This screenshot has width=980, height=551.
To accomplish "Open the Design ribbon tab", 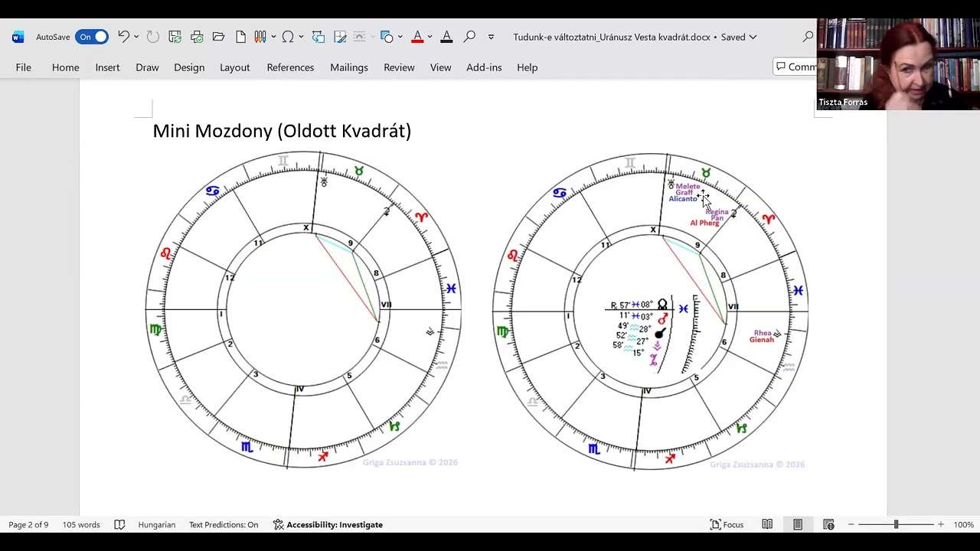I will (x=189, y=67).
